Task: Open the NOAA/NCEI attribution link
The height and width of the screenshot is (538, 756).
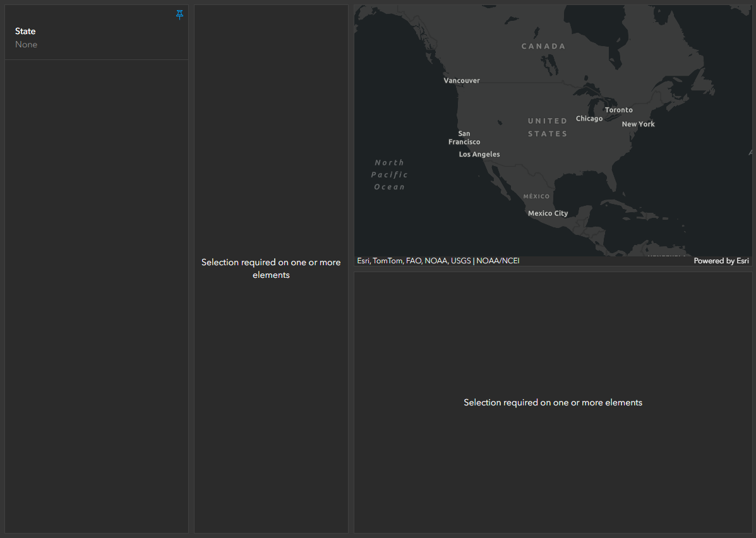Action: pos(498,260)
